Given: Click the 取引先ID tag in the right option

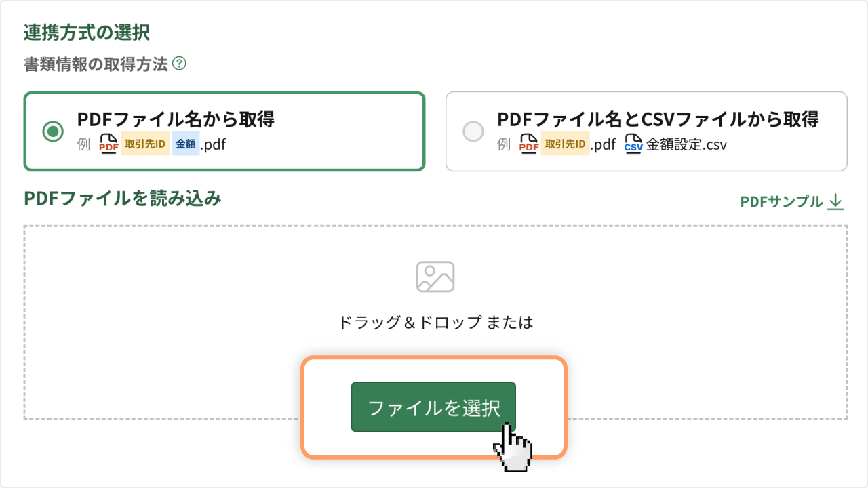Looking at the screenshot, I should click(x=566, y=144).
